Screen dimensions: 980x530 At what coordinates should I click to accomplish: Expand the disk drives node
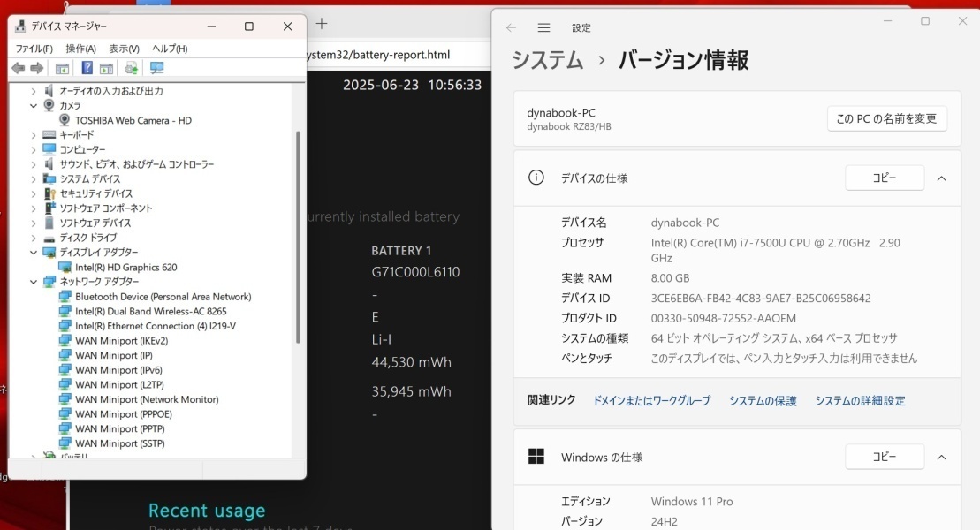[34, 238]
